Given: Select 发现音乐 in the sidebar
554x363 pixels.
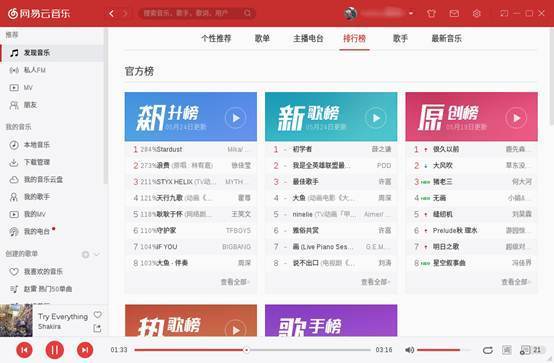Looking at the screenshot, I should 52,53.
